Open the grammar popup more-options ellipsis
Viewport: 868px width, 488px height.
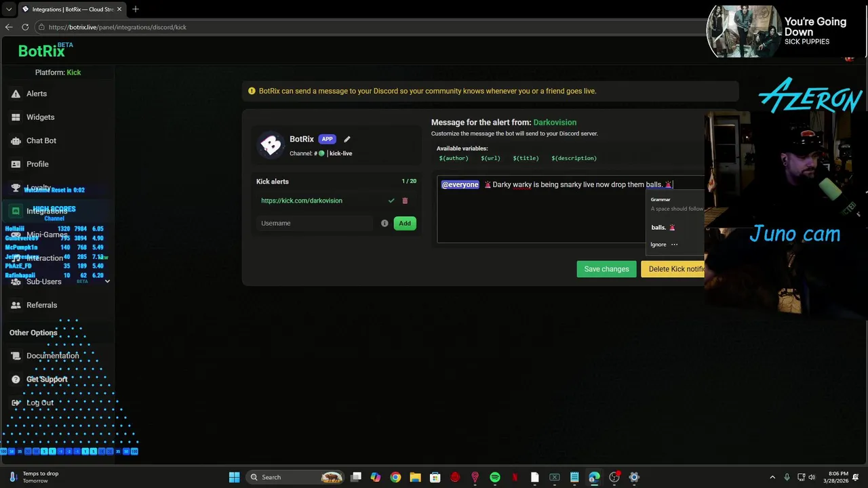pos(674,245)
